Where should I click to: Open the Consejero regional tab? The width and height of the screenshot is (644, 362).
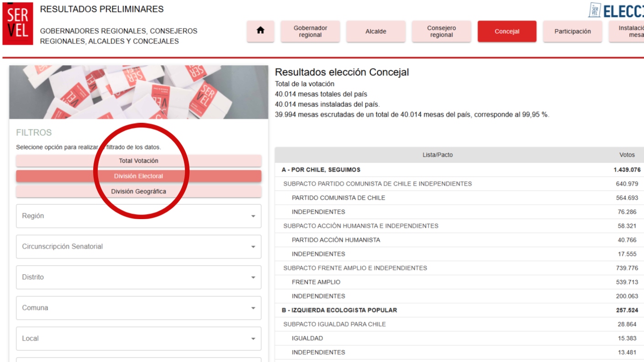coord(441,31)
